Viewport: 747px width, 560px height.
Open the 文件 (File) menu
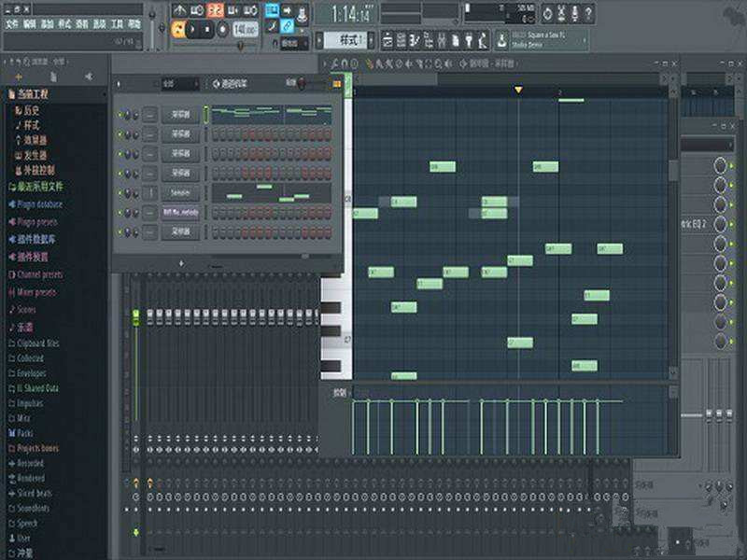click(12, 22)
